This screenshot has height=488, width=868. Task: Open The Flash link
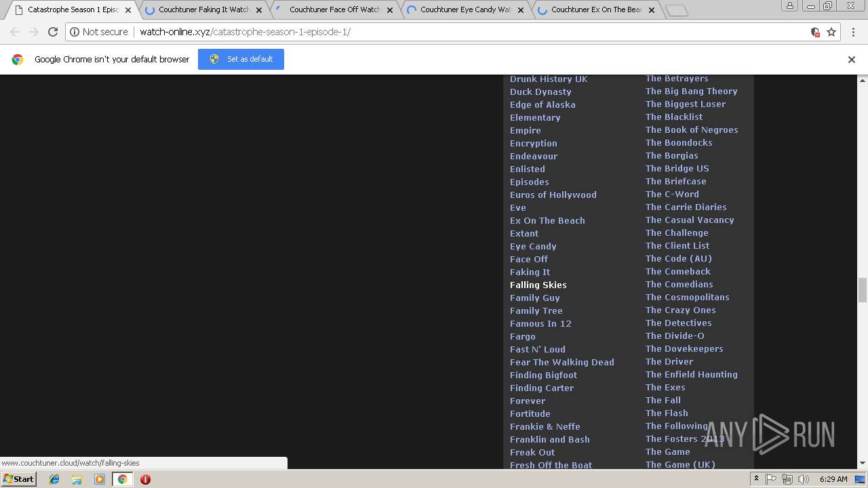point(667,413)
